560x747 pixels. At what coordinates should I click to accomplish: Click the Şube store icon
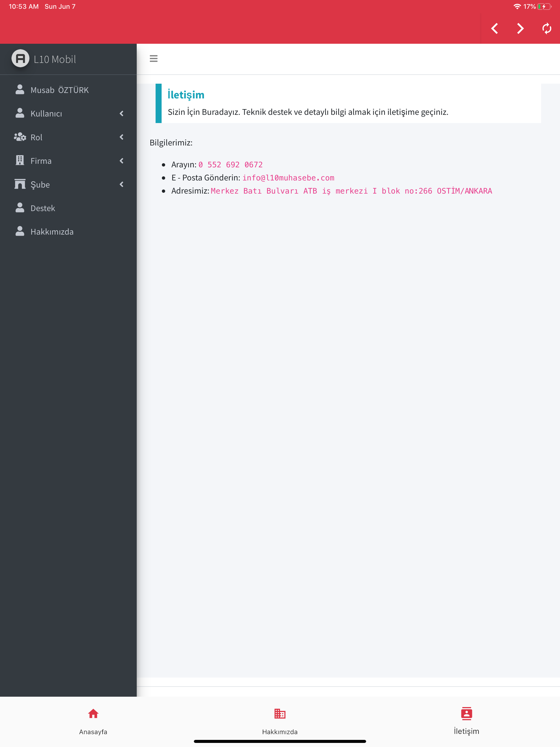coord(20,184)
